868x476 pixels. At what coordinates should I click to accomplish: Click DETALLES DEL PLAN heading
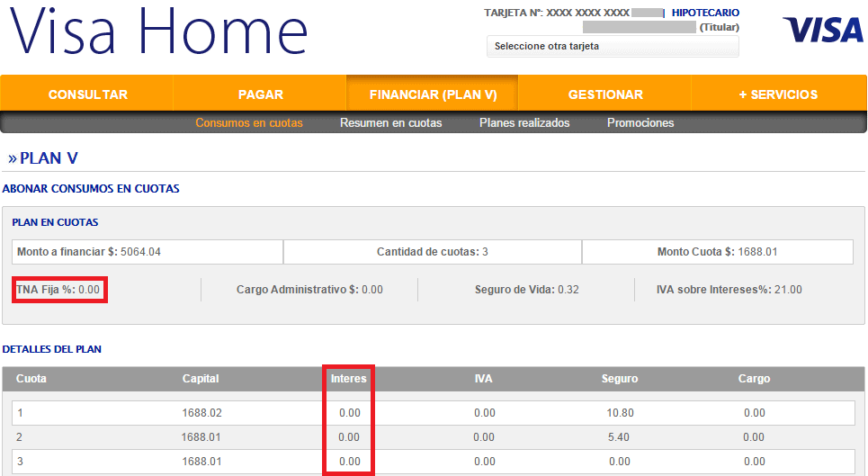[x=52, y=349]
